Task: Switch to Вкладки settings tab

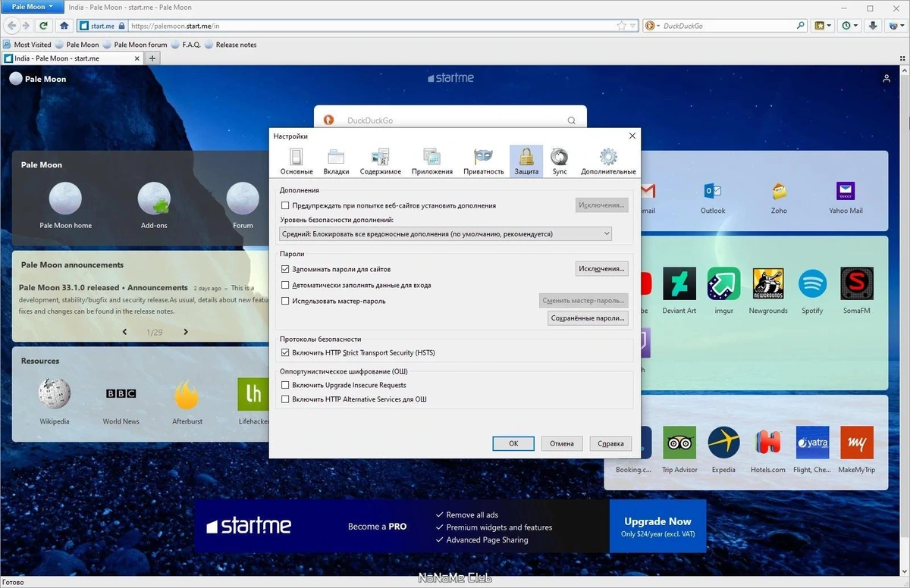Action: (x=336, y=161)
